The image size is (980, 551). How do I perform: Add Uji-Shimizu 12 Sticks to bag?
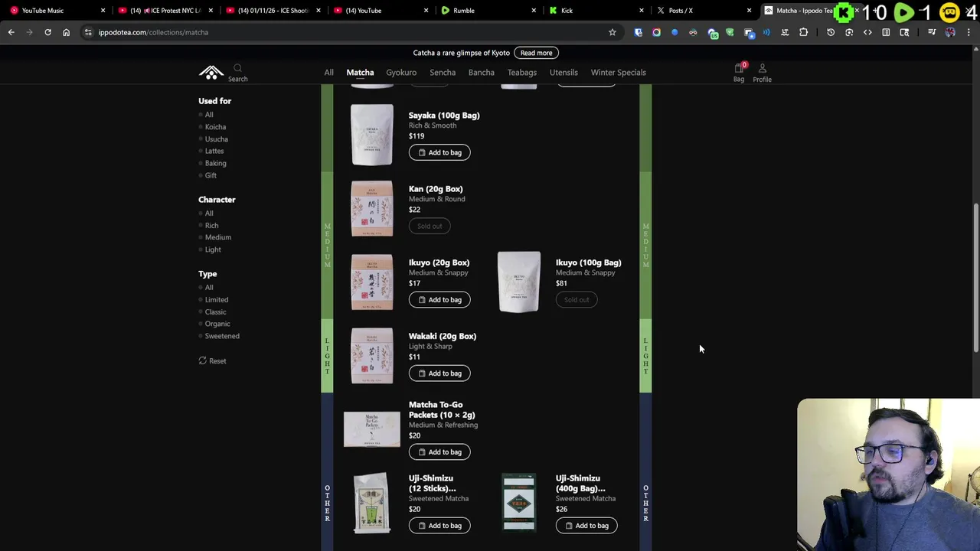coord(439,525)
